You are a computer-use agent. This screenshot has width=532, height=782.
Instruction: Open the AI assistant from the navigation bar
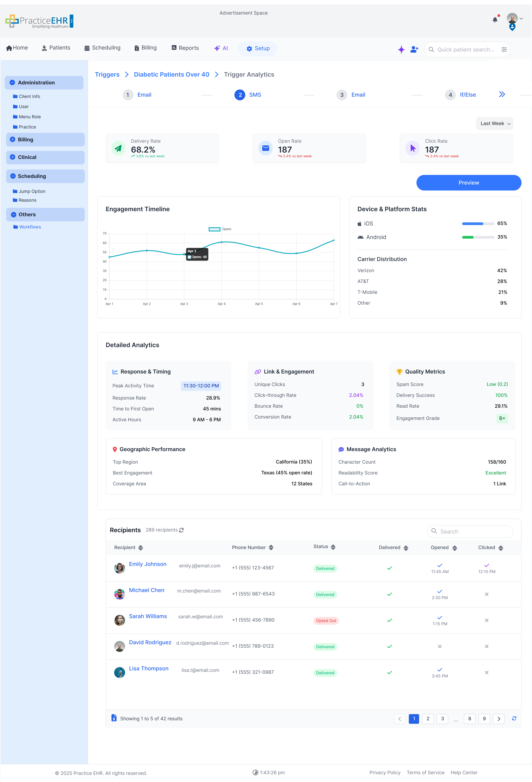click(x=221, y=48)
